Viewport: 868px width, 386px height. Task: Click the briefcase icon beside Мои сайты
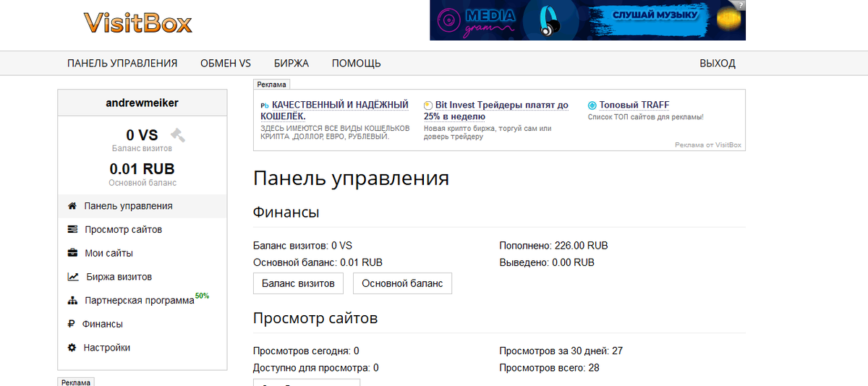tap(73, 253)
